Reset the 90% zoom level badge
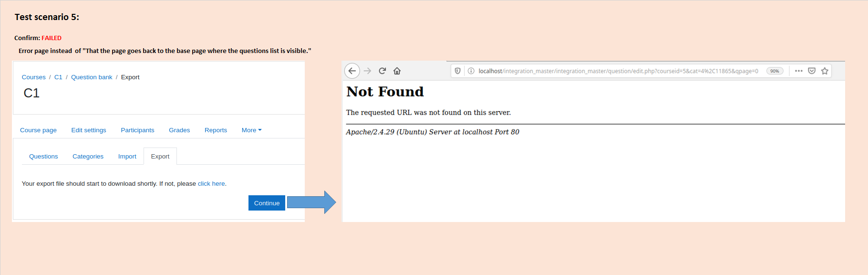868x275 pixels. point(775,71)
